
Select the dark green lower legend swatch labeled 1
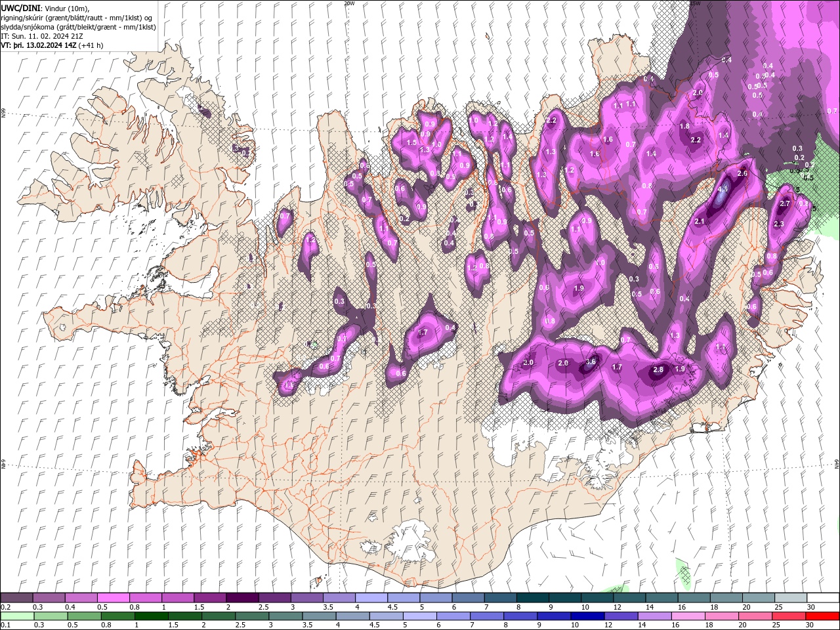tap(151, 616)
